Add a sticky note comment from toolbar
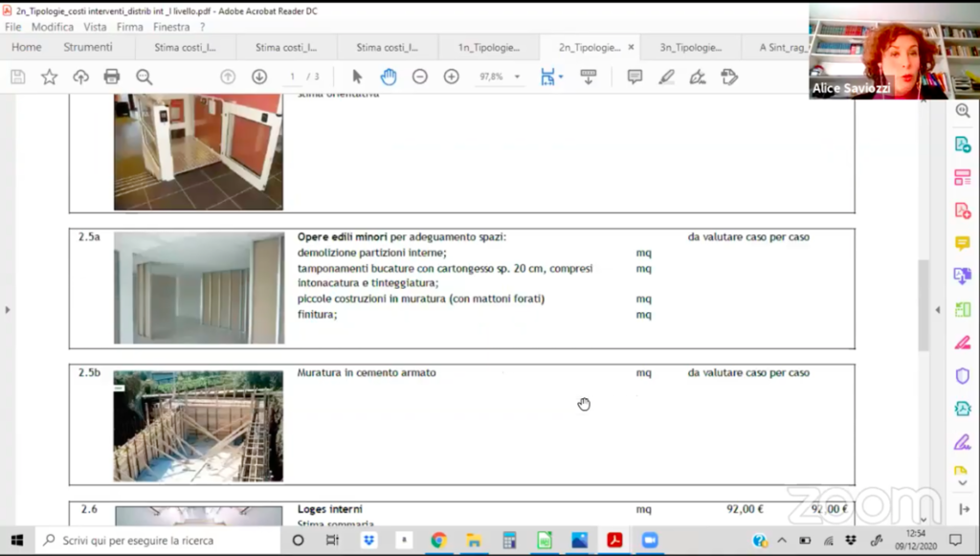Viewport: 980px width, 556px height. coord(635,77)
